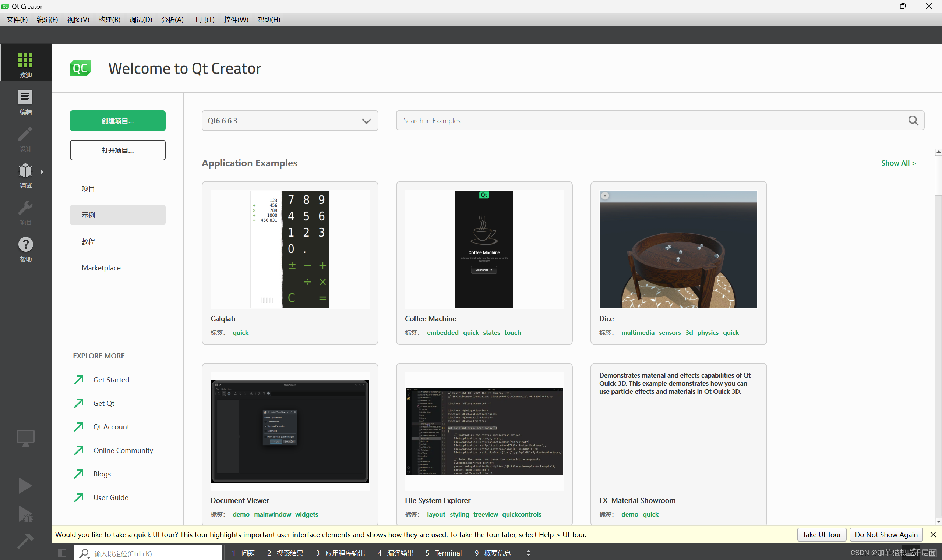Image resolution: width=942 pixels, height=560 pixels.
Task: Open the 帮助(H) menu
Action: tap(269, 20)
